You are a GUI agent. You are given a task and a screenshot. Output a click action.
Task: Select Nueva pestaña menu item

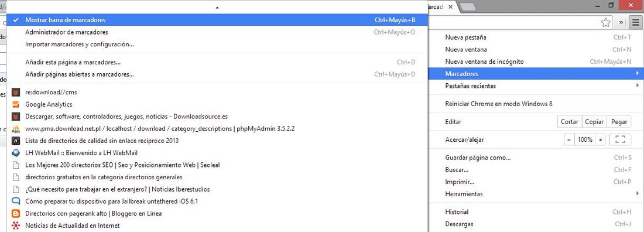[536, 37]
